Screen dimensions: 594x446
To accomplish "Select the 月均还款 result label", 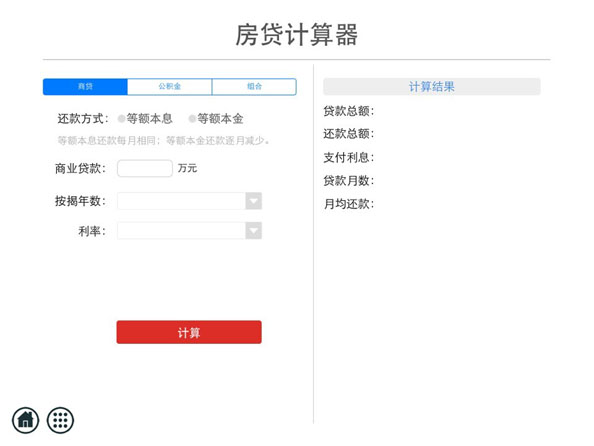I will point(349,204).
